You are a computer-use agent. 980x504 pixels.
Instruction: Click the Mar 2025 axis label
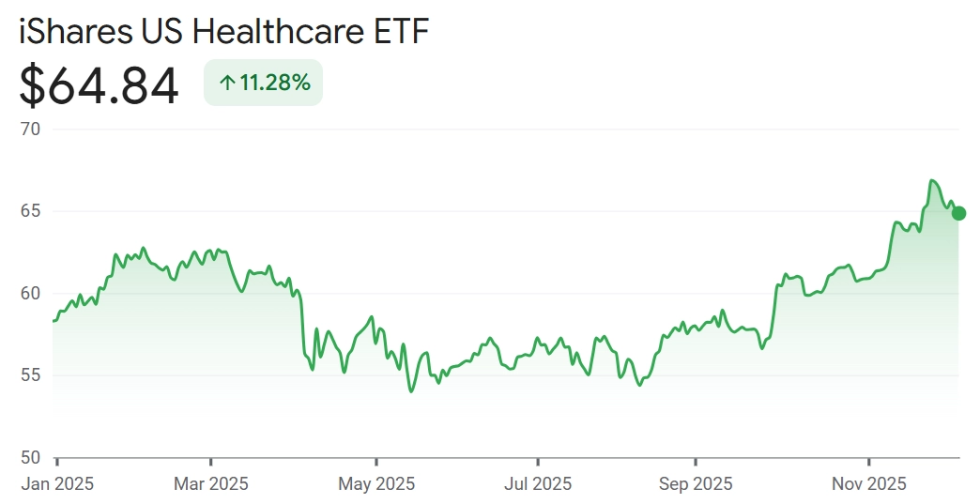[x=211, y=484]
